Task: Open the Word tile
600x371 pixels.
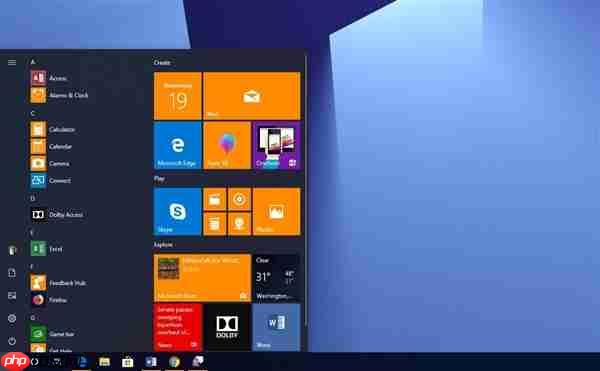Action: point(277,327)
